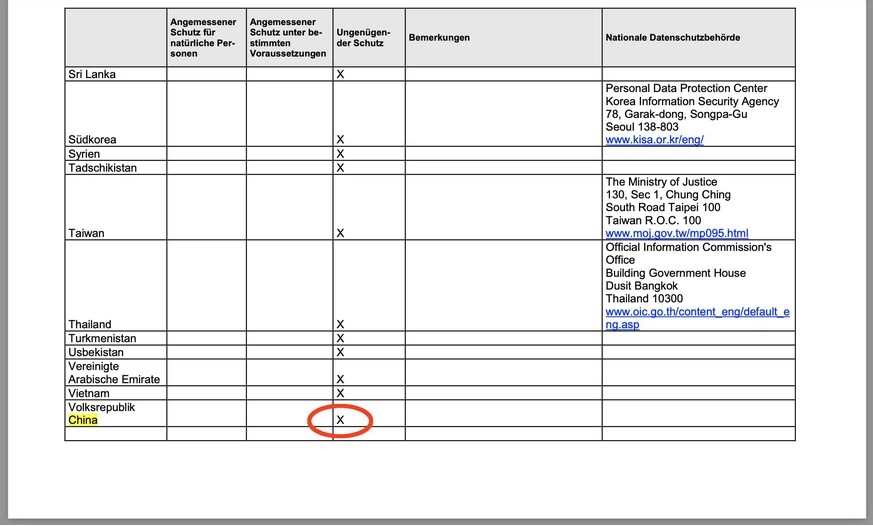The height and width of the screenshot is (526, 873).
Task: Open the www.moj.gov.tw/mp095.html link
Action: pos(676,233)
